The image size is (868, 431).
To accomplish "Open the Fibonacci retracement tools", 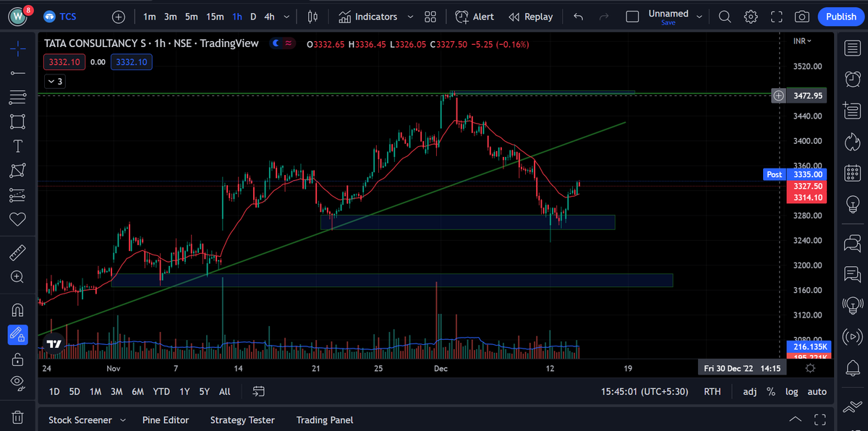I will (18, 97).
